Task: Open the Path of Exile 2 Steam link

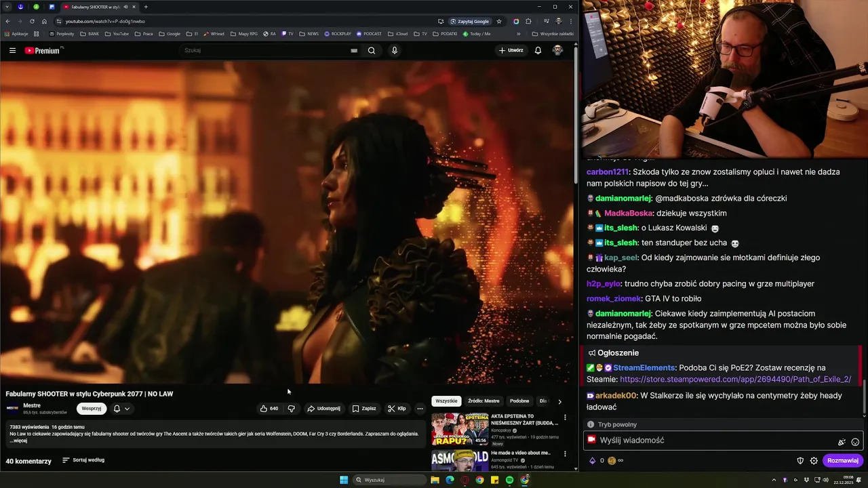Action: pyautogui.click(x=735, y=380)
